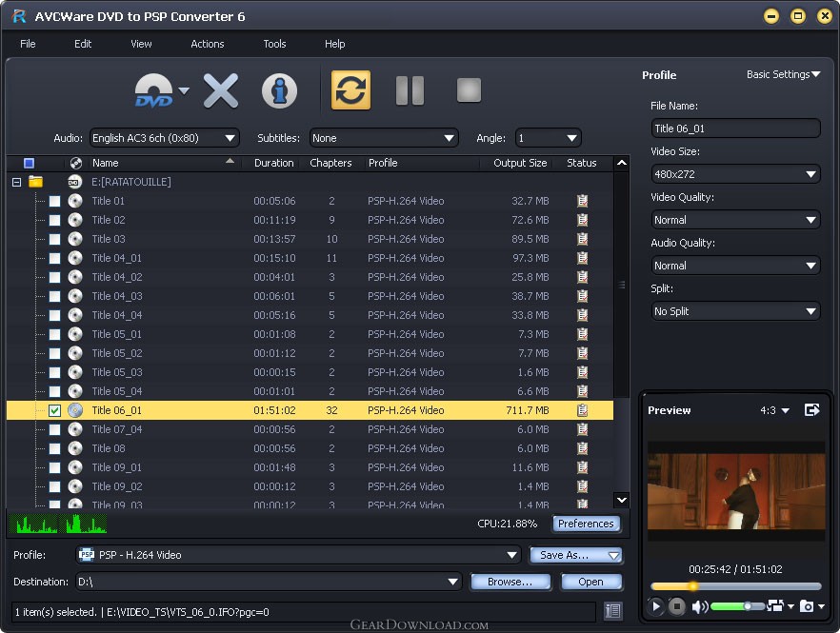840x633 pixels.
Task: Click the pop-out icon in Preview header
Action: [812, 409]
